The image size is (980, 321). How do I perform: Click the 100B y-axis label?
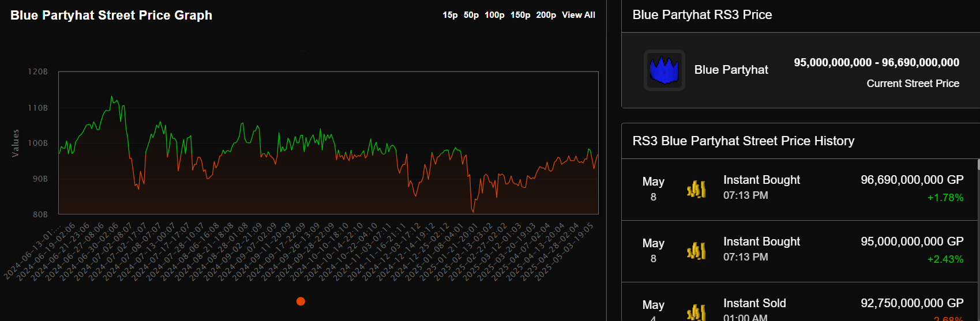pyautogui.click(x=38, y=143)
